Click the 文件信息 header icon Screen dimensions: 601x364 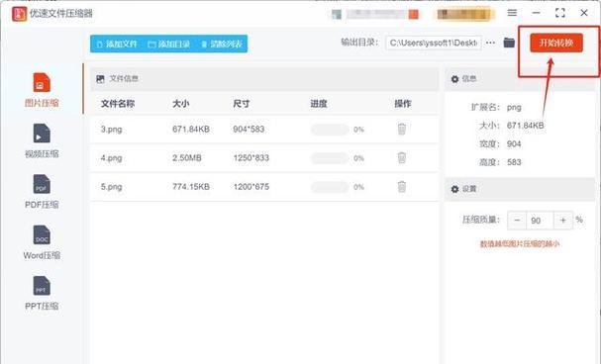coord(100,79)
